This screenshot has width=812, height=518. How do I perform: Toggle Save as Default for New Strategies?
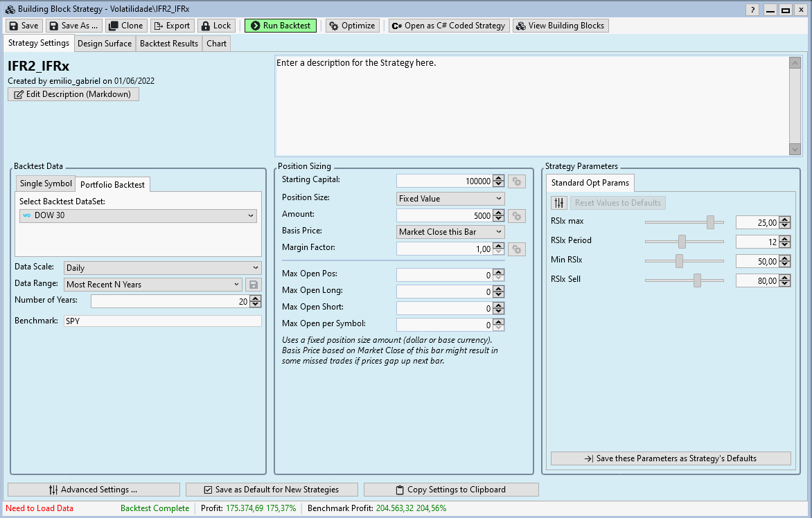coord(272,490)
